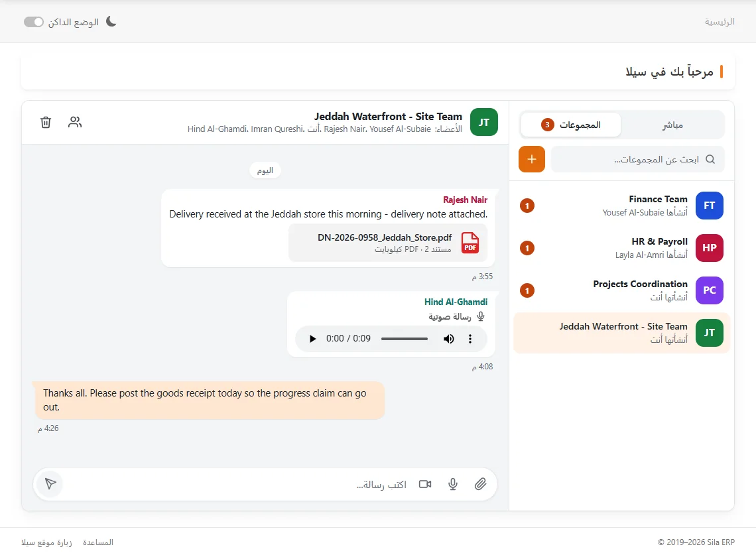The width and height of the screenshot is (756, 557).
Task: Click the members list line under chat title
Action: coord(324,129)
